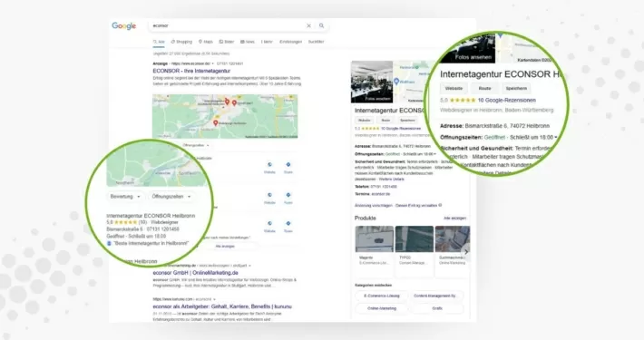This screenshot has width=644, height=340.
Task: Click the Website button in the magnified panel
Action: (454, 88)
